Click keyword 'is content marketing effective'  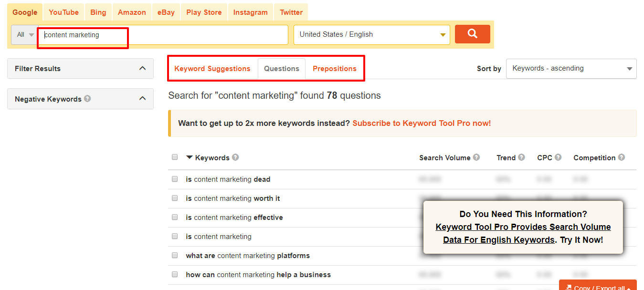[234, 217]
